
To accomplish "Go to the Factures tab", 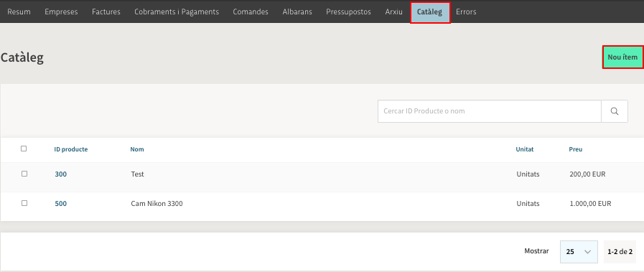I will [x=106, y=12].
